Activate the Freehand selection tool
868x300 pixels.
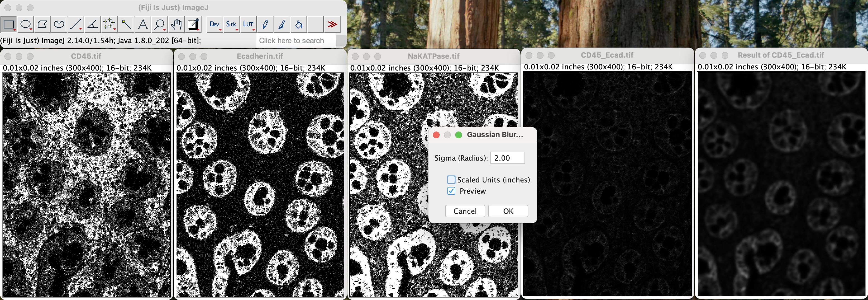tap(59, 24)
